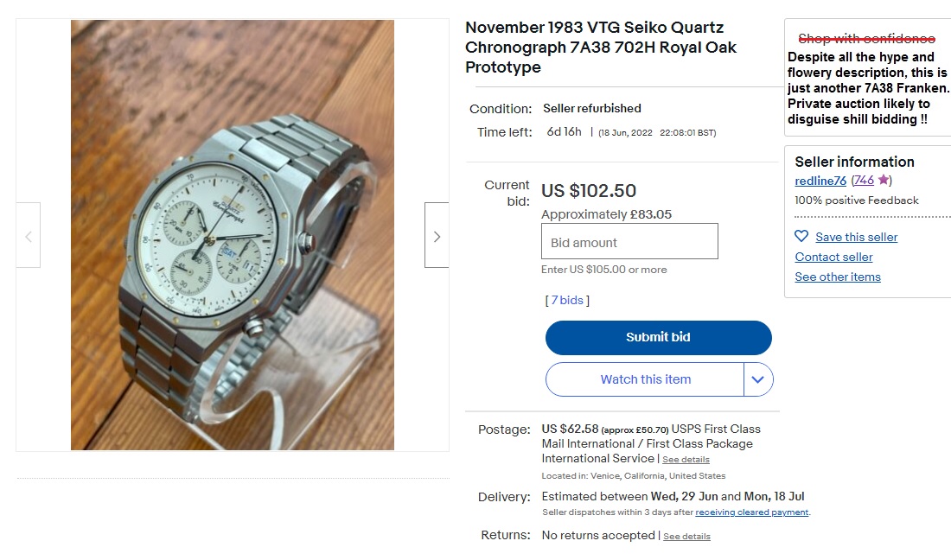Click the purple star beside seller feedback
951x560 pixels.
coord(883,180)
